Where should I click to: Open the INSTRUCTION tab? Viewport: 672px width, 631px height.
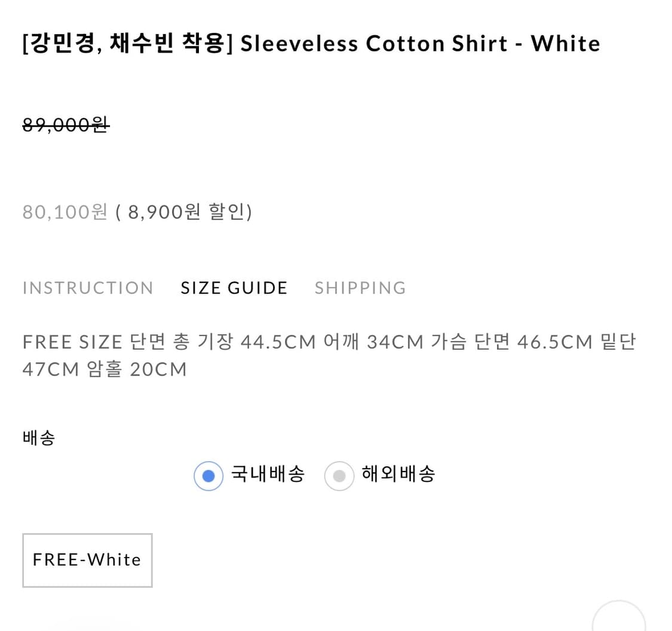tap(88, 288)
